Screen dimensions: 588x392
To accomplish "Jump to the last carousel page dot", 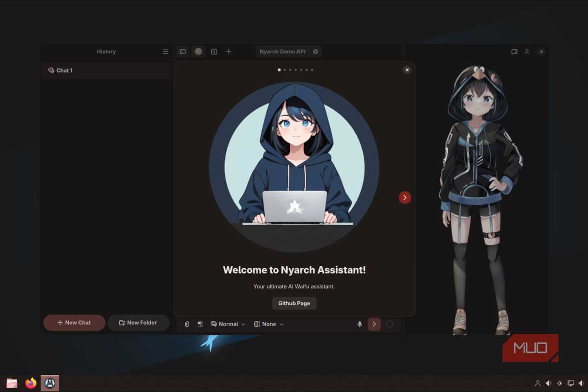I will point(312,70).
